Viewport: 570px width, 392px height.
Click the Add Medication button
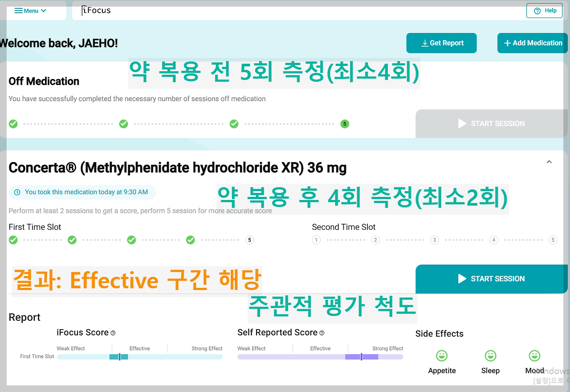click(x=533, y=43)
